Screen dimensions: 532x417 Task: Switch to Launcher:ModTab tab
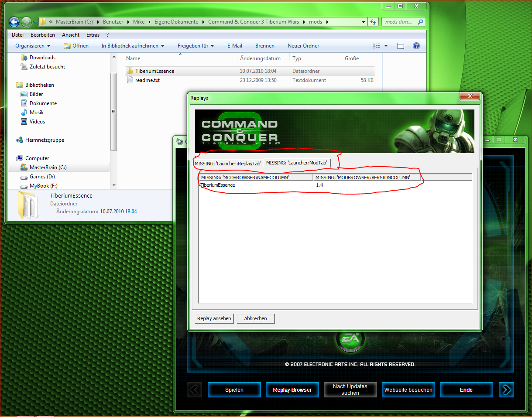point(297,163)
